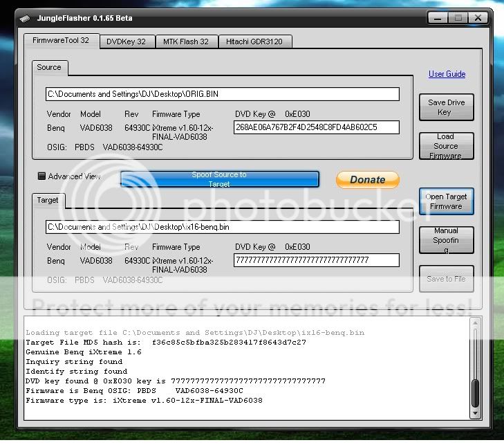Click the Manual Spoofing button
Screen dimensions: 504x447
(x=446, y=240)
